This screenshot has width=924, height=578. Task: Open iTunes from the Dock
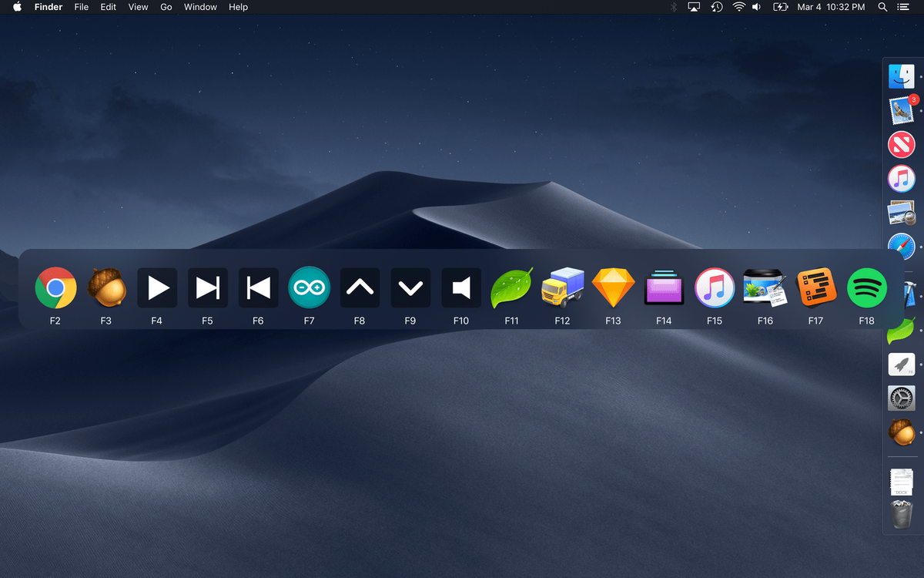tap(902, 179)
